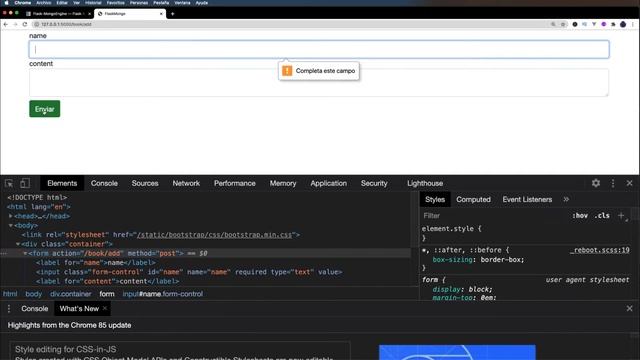Open the Historial menu
640x360 pixels.
(x=93, y=3)
